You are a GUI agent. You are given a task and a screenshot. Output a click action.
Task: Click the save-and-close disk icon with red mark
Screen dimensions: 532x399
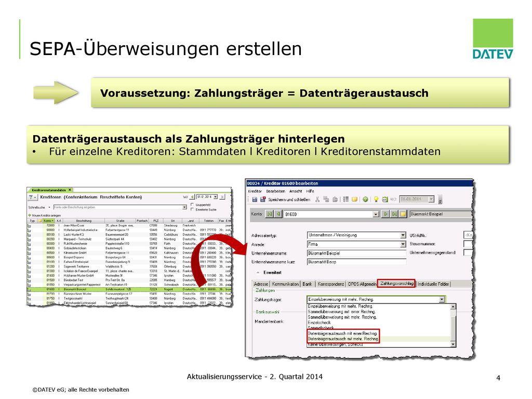click(262, 199)
